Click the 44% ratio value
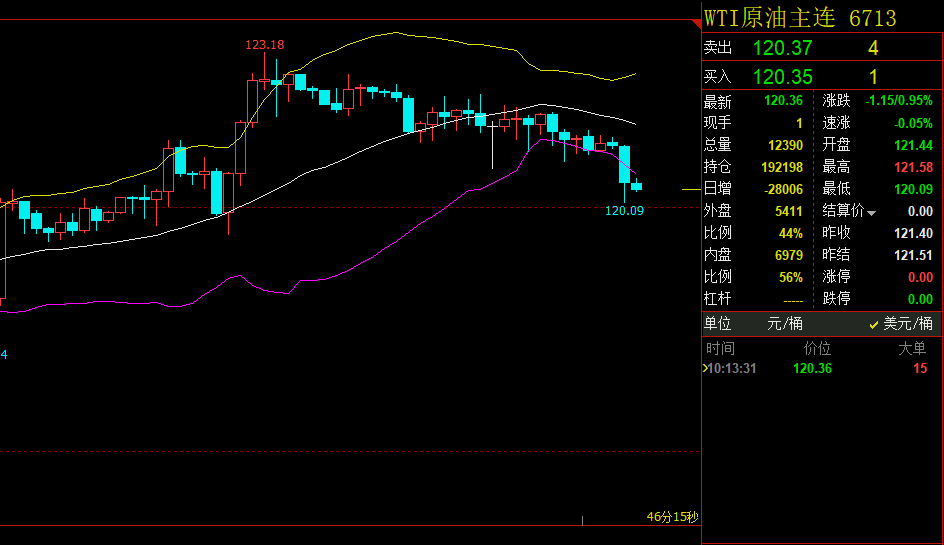 [790, 233]
